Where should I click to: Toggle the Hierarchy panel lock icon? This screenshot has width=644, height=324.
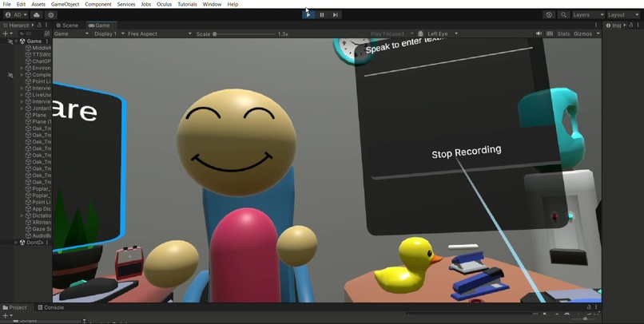[x=39, y=26]
